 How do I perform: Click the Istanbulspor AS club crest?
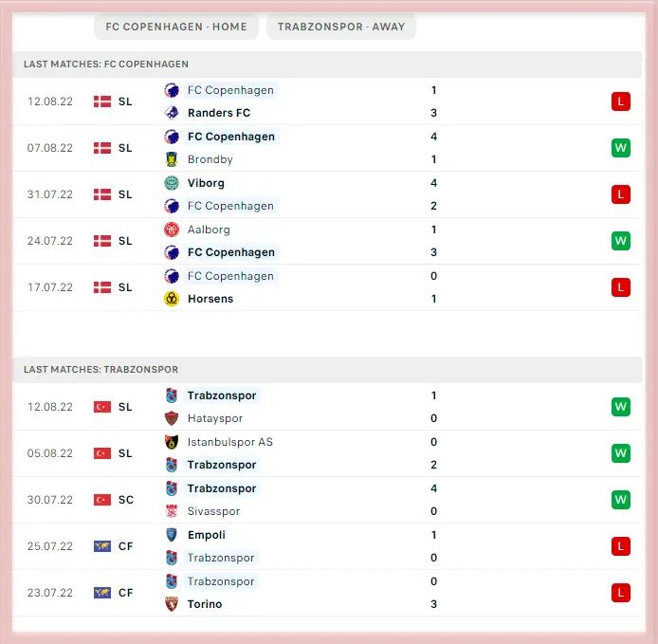pos(172,442)
